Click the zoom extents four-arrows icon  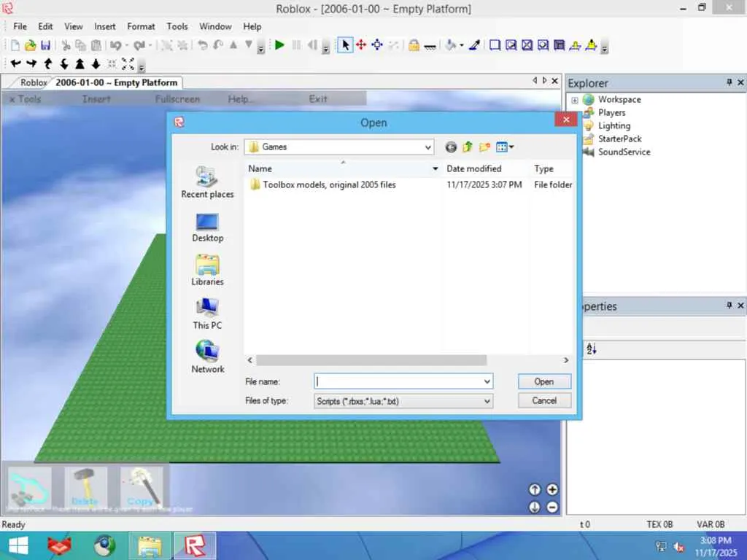pos(128,63)
